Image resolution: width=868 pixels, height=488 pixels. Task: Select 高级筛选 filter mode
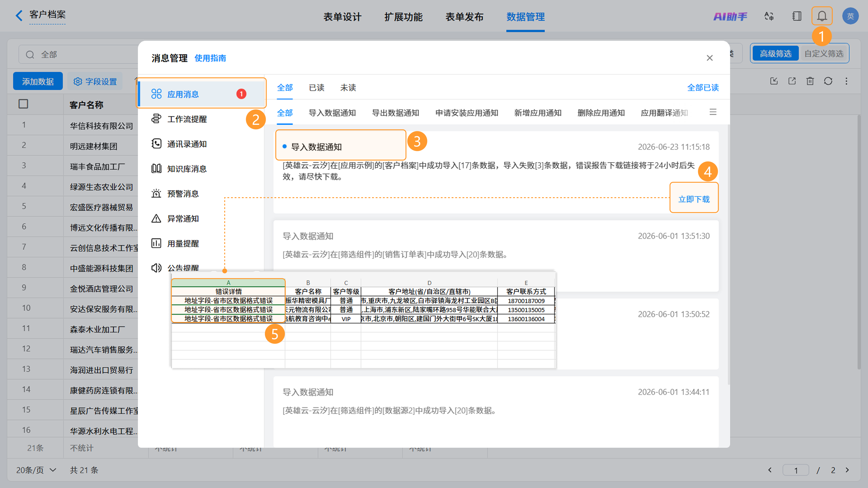click(775, 54)
